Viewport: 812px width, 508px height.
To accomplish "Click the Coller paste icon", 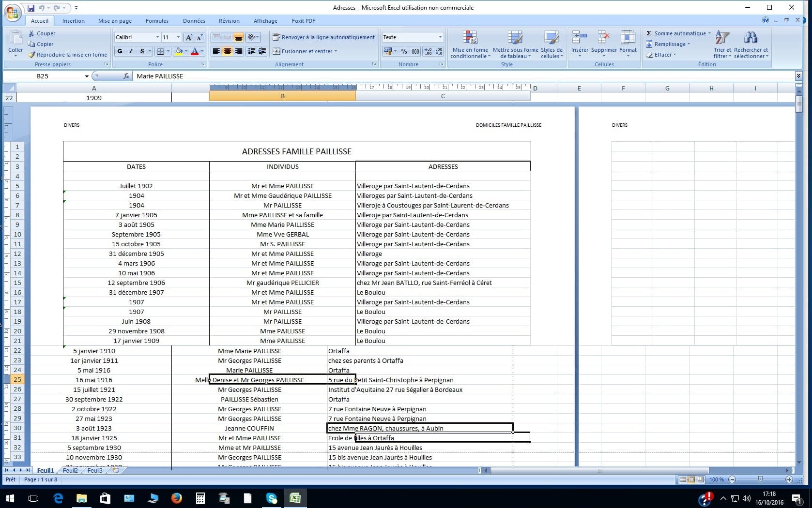I will [15, 40].
